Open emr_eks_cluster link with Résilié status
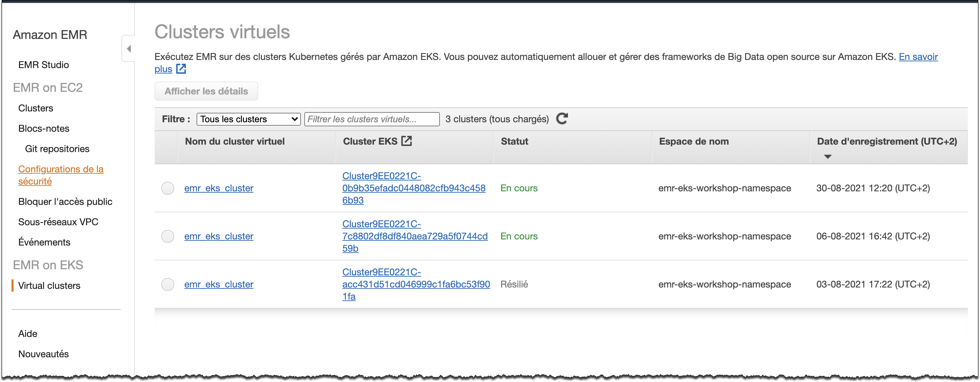This screenshot has width=980, height=382. click(219, 284)
